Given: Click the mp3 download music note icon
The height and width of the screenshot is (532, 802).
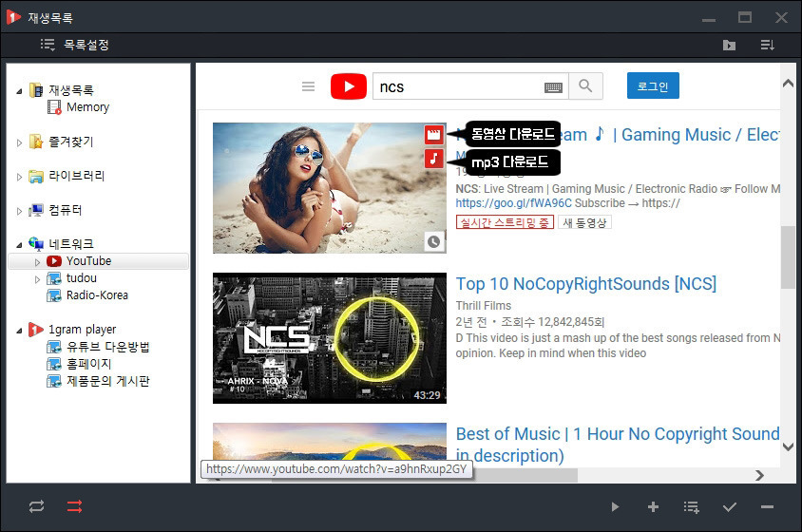Looking at the screenshot, I should (433, 159).
